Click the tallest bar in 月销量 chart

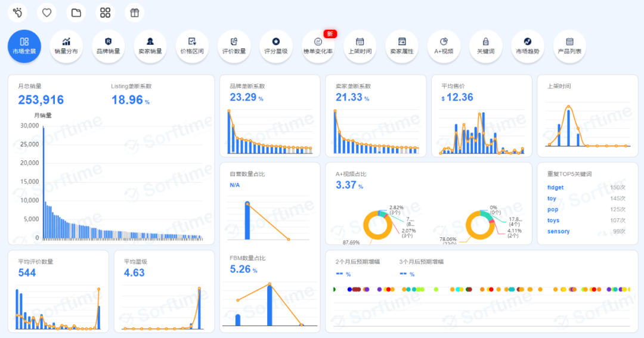(x=44, y=182)
